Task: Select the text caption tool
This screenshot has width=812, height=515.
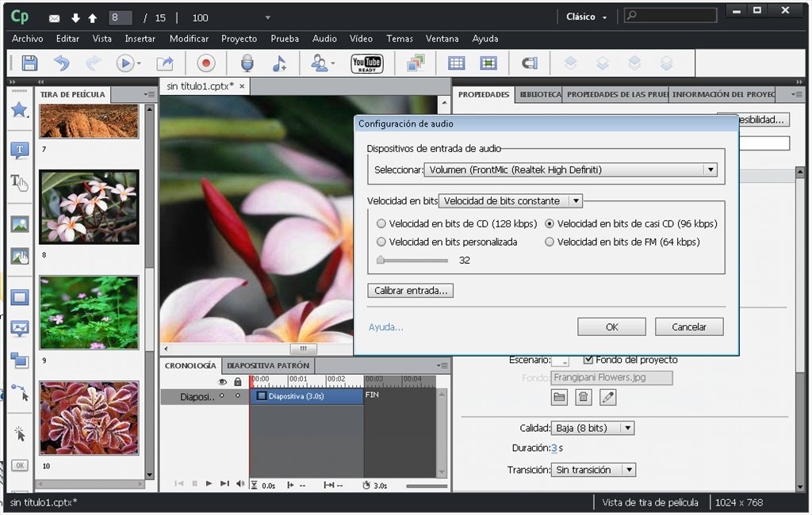Action: point(20,151)
